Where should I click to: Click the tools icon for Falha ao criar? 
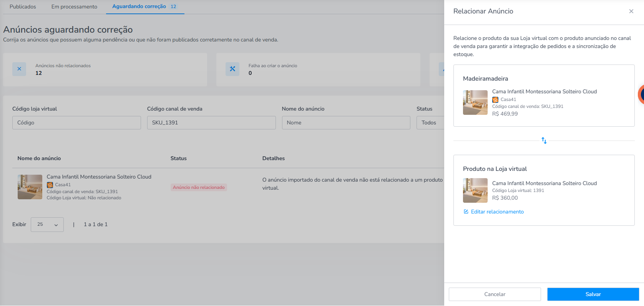pos(232,69)
